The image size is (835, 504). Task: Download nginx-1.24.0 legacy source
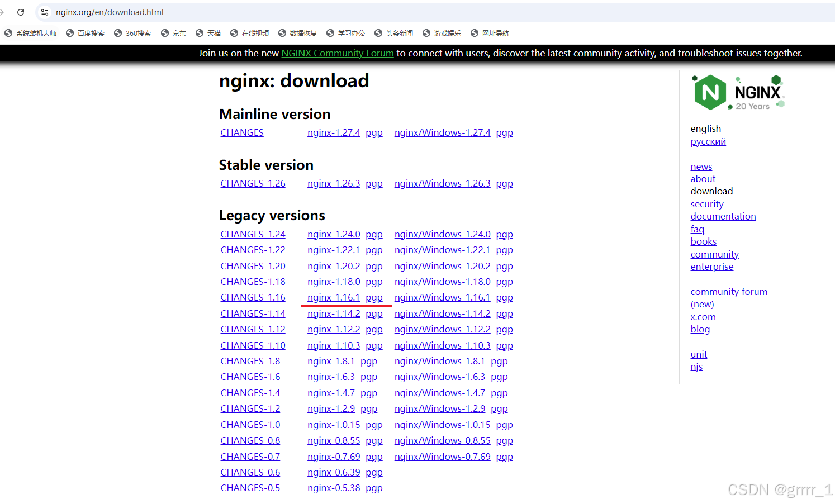[x=334, y=234]
